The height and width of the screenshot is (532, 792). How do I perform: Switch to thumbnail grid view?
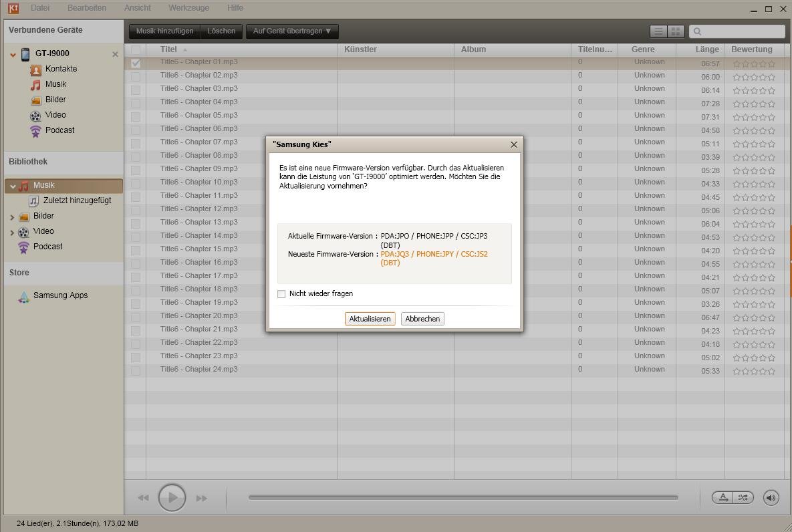click(676, 31)
